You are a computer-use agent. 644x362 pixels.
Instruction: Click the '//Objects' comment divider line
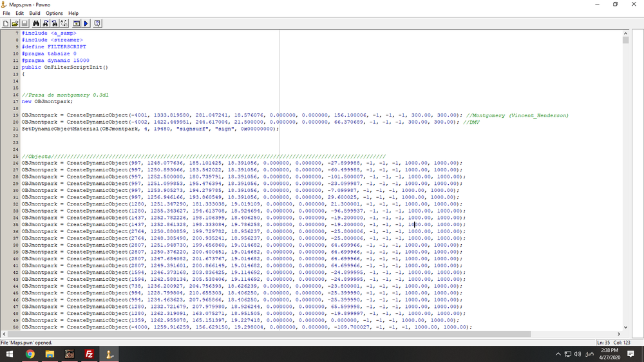(204, 156)
